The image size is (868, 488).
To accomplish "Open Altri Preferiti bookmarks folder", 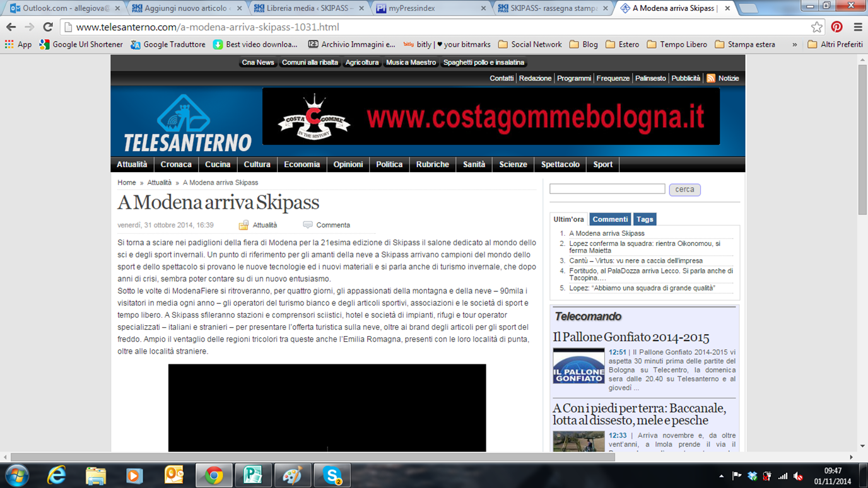I will [x=835, y=45].
